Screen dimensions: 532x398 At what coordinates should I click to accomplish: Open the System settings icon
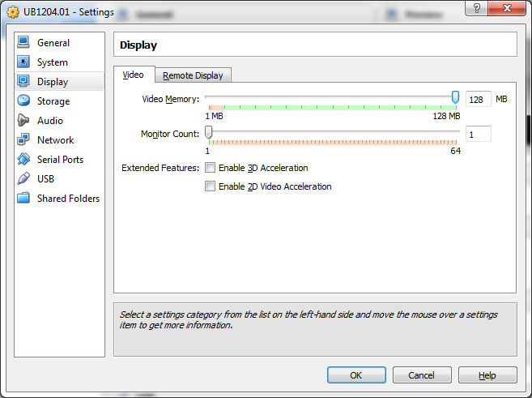[x=23, y=62]
